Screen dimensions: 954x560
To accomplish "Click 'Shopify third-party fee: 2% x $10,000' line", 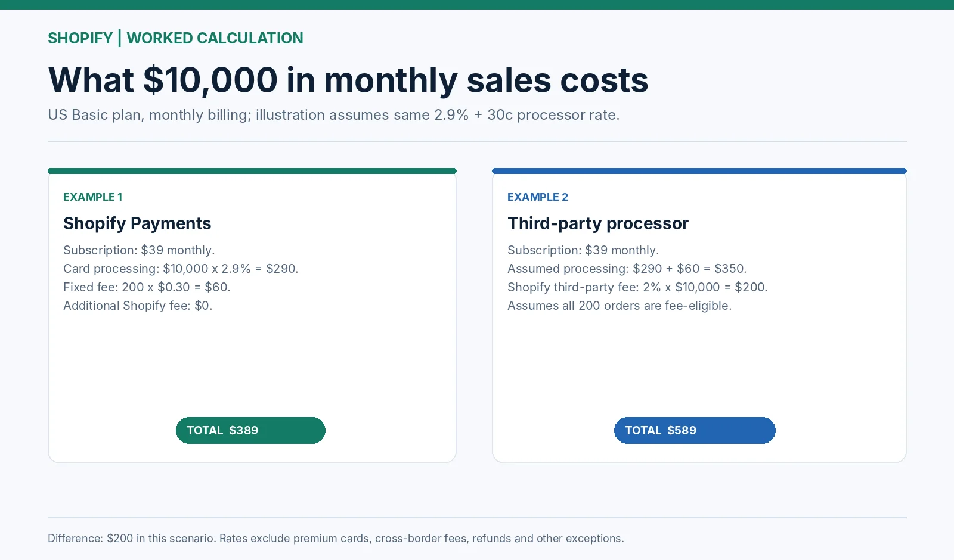I will point(637,287).
